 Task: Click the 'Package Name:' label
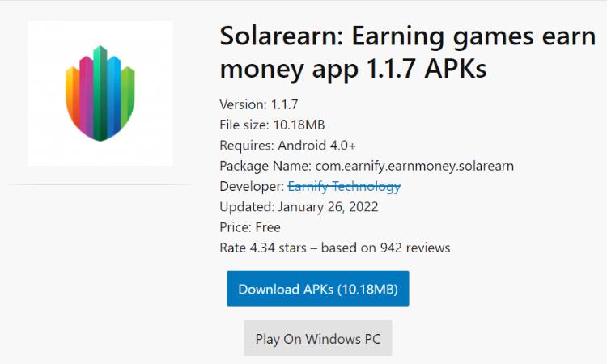pyautogui.click(x=265, y=166)
